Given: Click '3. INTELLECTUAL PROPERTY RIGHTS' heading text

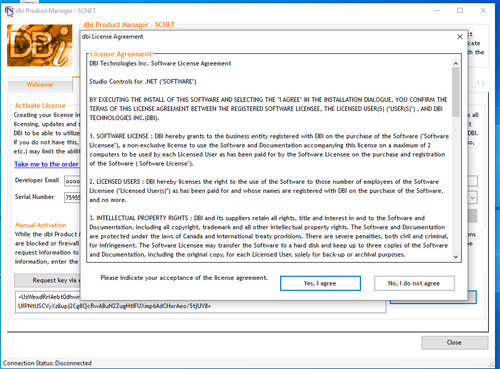Looking at the screenshot, I should click(139, 218).
